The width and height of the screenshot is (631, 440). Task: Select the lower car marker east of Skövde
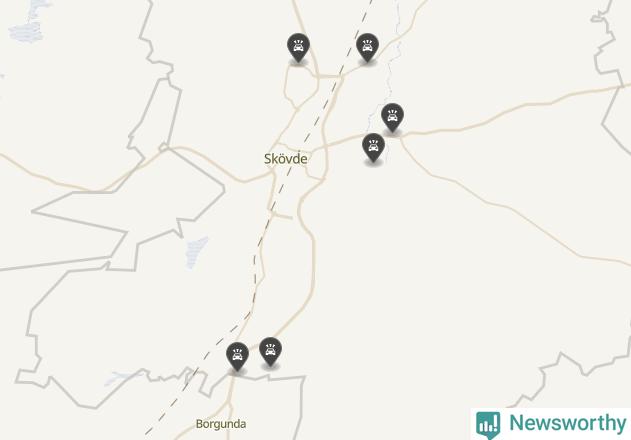373,148
